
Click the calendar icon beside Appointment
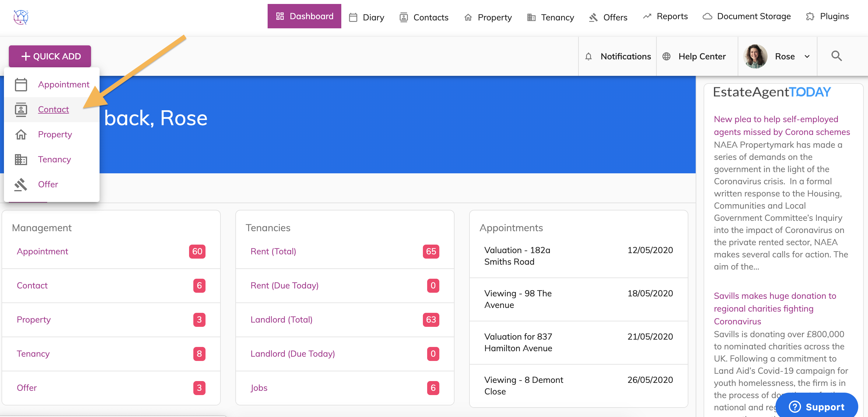(x=21, y=85)
